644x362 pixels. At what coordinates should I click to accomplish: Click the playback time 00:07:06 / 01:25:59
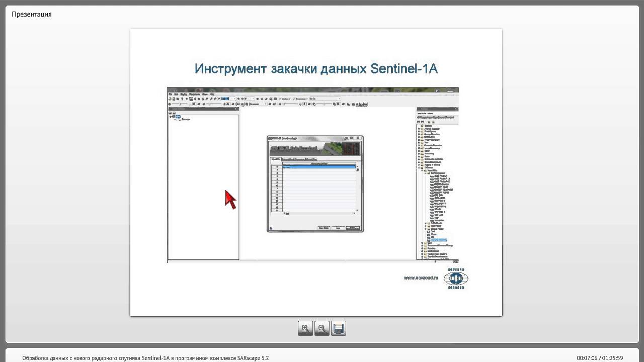tap(600, 358)
